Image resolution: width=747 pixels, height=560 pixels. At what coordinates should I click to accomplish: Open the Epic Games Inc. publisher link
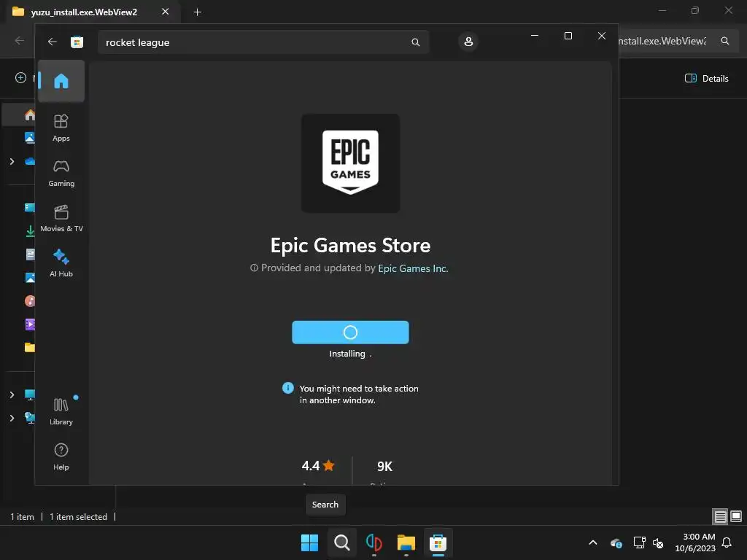coord(413,268)
